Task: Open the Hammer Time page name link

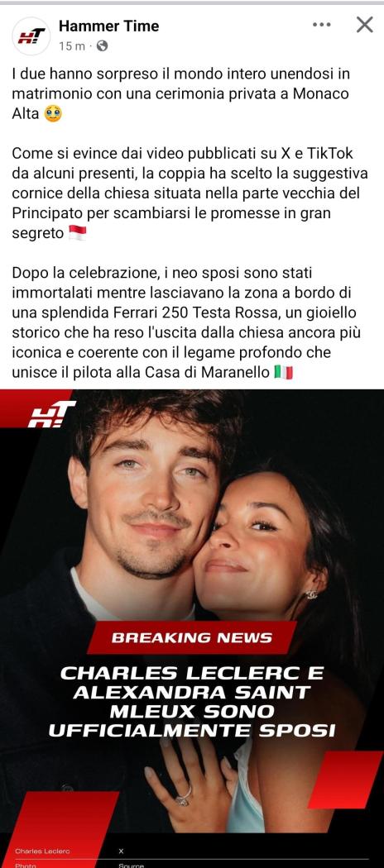Action: click(108, 26)
